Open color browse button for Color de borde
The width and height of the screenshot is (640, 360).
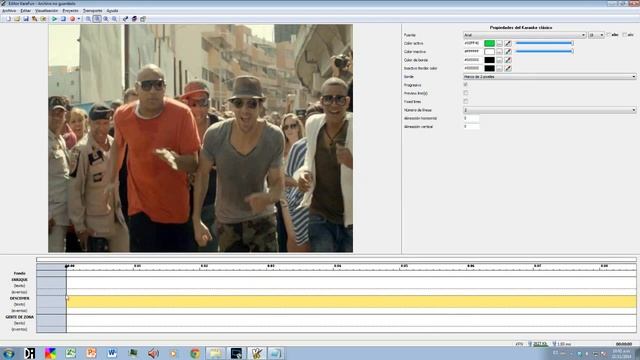point(499,60)
